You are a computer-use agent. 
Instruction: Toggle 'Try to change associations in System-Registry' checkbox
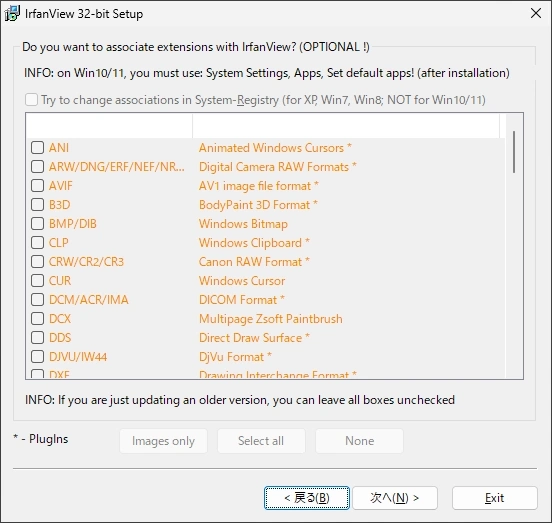tap(31, 100)
